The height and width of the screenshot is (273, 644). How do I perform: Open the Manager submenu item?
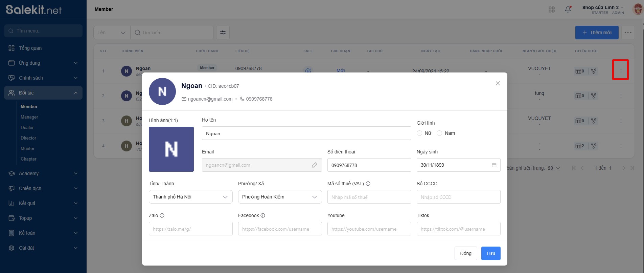(x=29, y=117)
